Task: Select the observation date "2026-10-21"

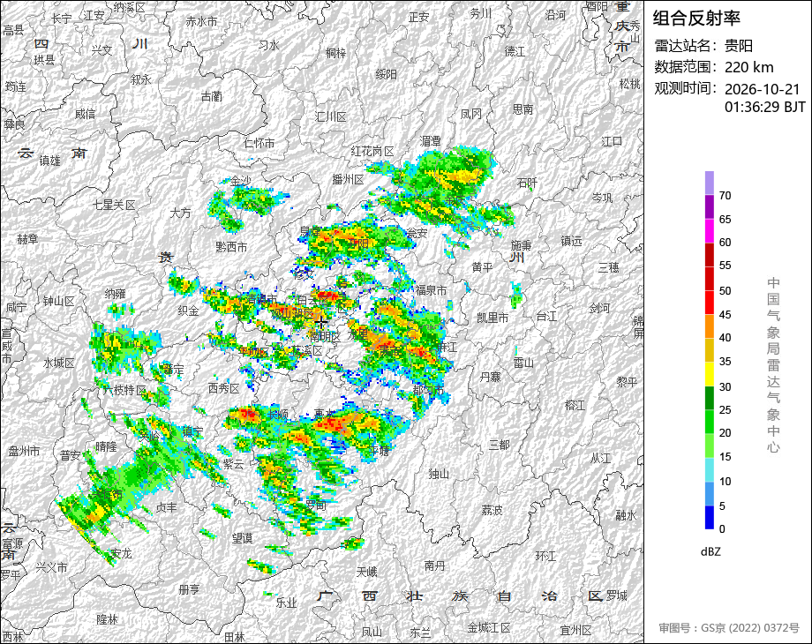Action: click(x=763, y=89)
